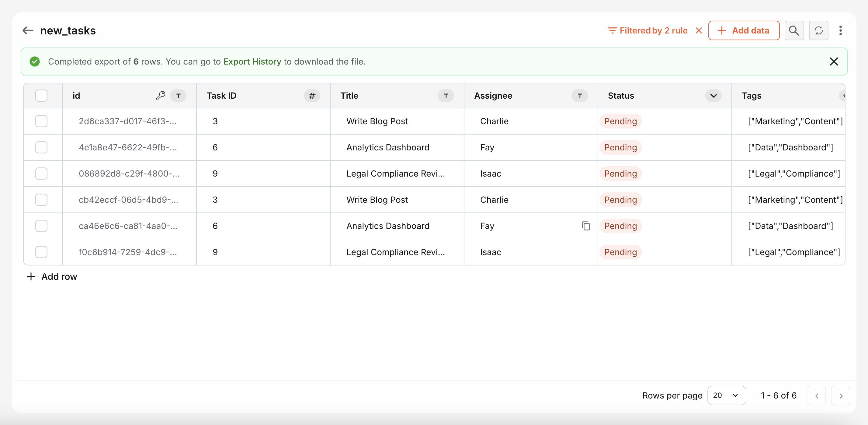Click the text type icon in id header

[x=178, y=96]
